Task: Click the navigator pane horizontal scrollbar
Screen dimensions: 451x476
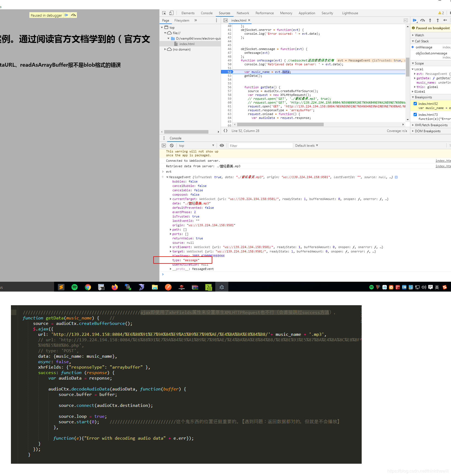Action: (186, 132)
